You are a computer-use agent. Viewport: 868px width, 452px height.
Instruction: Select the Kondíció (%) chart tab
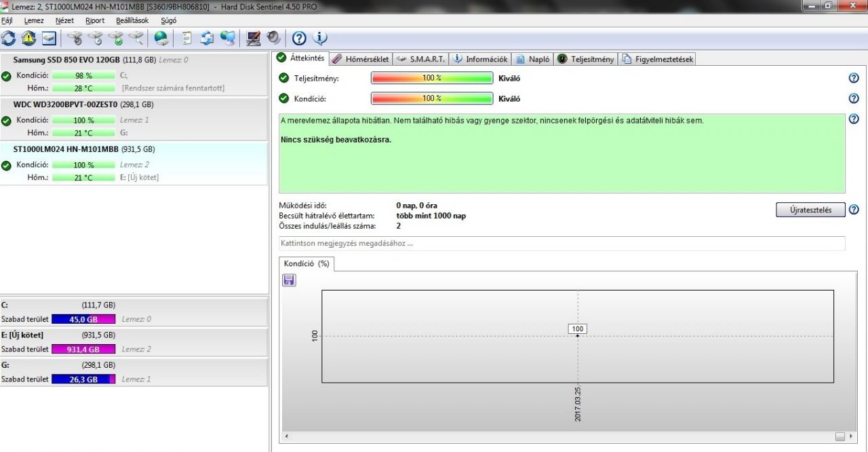tap(307, 264)
